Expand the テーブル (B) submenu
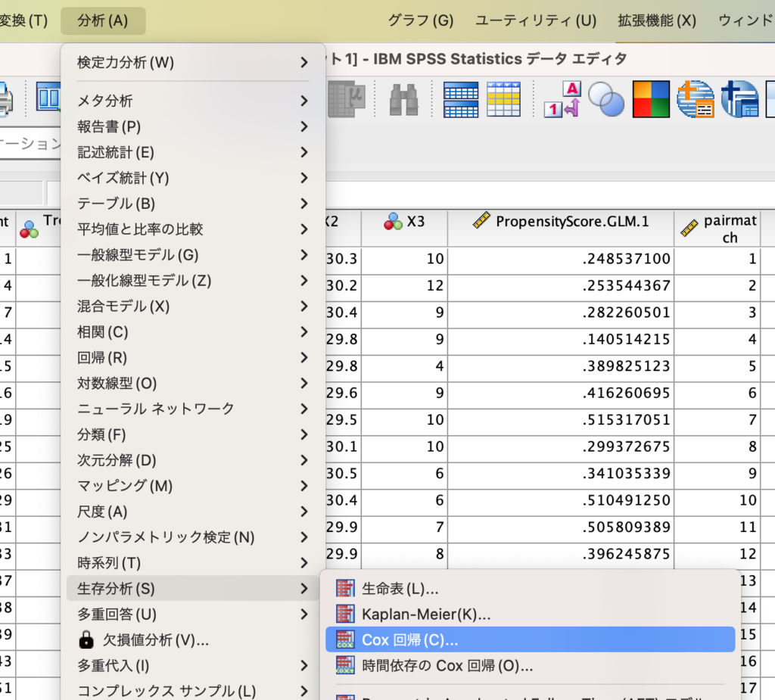Screen dimensions: 775x700 (193, 204)
